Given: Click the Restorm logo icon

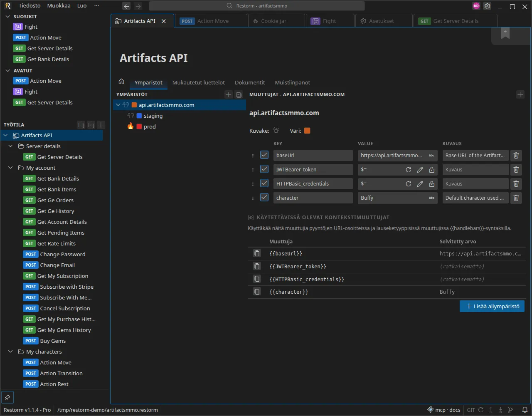Looking at the screenshot, I should (x=7, y=6).
